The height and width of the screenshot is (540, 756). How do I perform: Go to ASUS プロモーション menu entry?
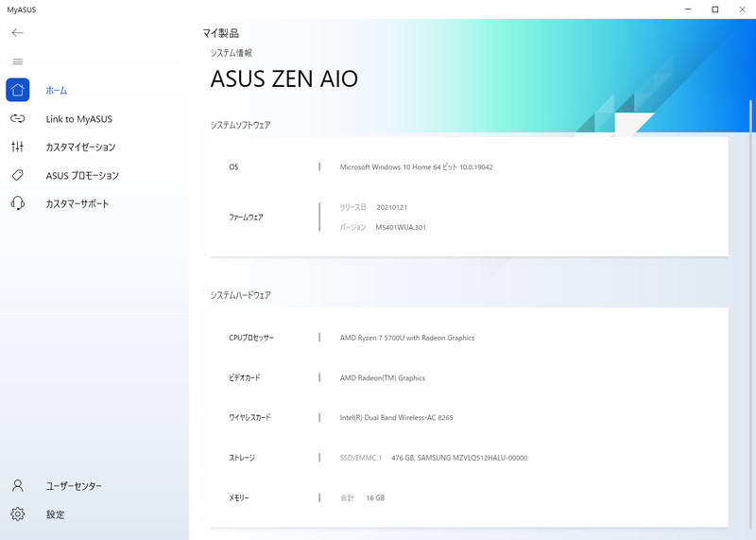82,176
